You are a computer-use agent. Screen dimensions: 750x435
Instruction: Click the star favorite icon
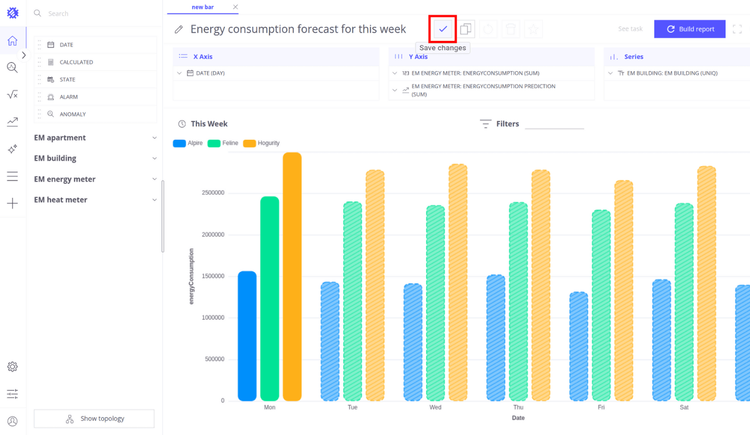(534, 29)
